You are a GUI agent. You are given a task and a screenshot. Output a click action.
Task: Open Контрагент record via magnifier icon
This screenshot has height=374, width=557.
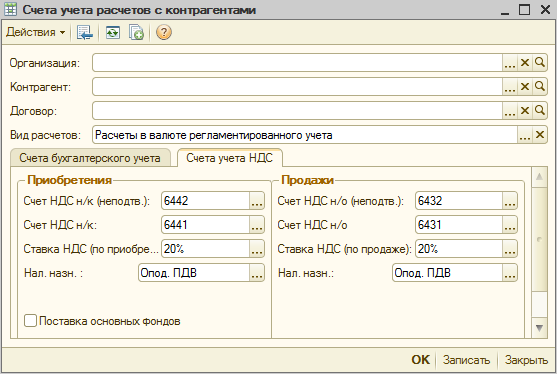pos(540,87)
